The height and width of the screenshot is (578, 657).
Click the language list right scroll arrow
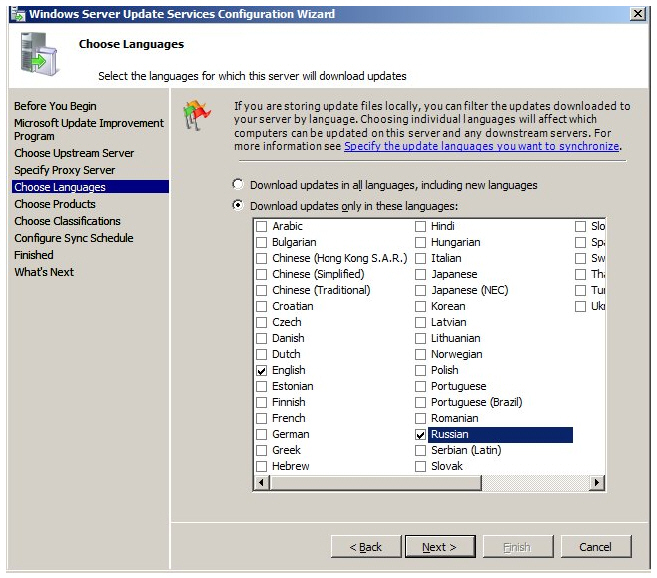597,482
